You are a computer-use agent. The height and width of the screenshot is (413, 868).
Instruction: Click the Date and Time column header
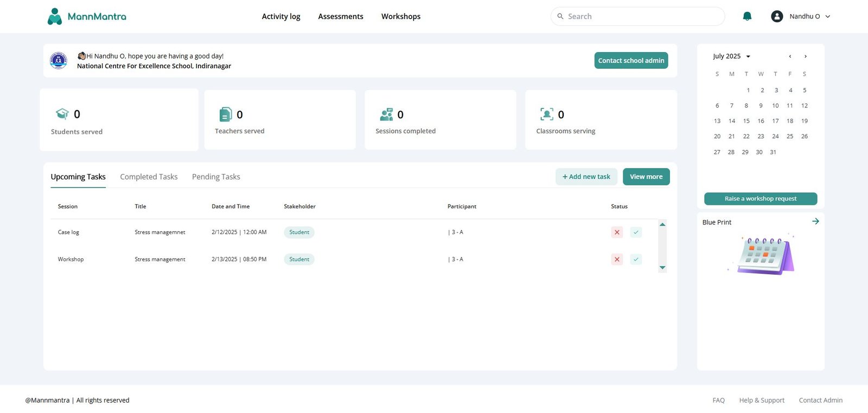coord(231,206)
